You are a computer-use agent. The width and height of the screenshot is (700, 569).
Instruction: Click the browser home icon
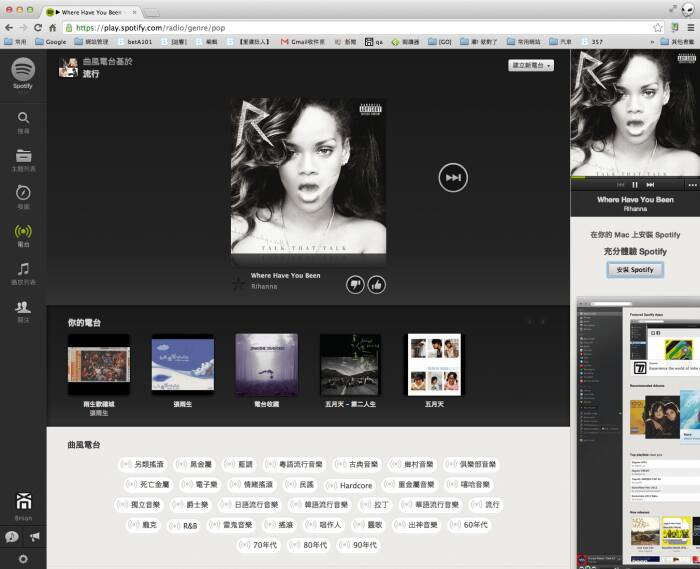pyautogui.click(x=52, y=28)
